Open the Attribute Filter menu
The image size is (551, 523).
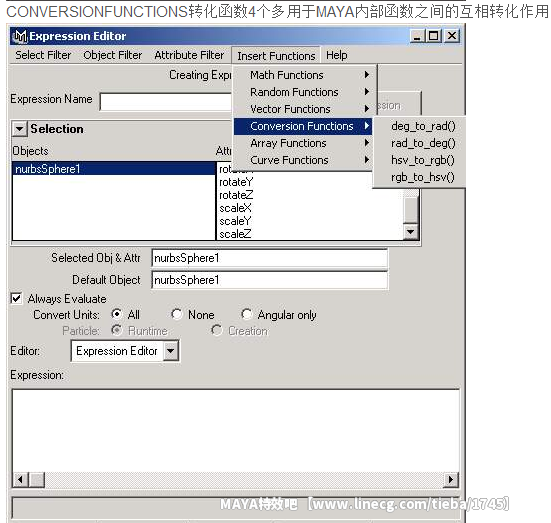[189, 55]
